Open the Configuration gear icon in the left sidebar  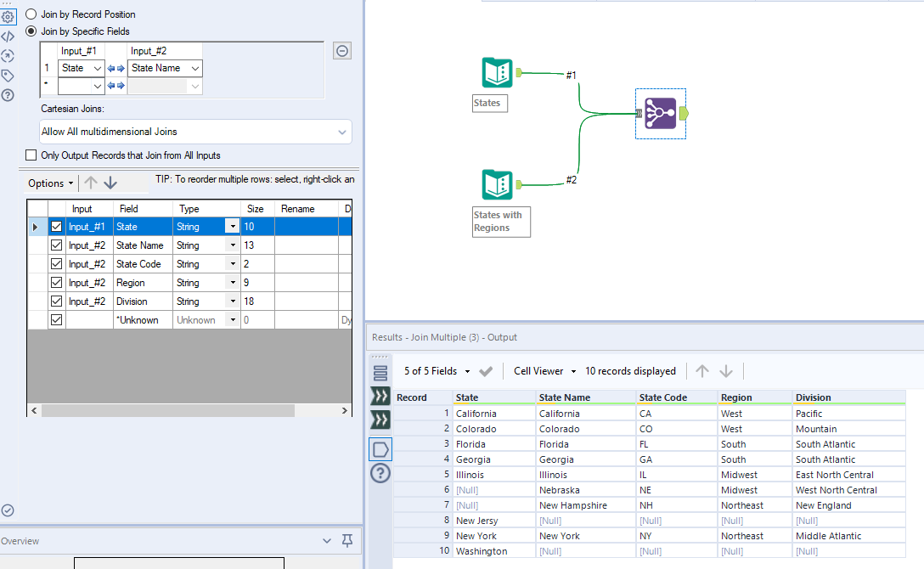pyautogui.click(x=8, y=17)
